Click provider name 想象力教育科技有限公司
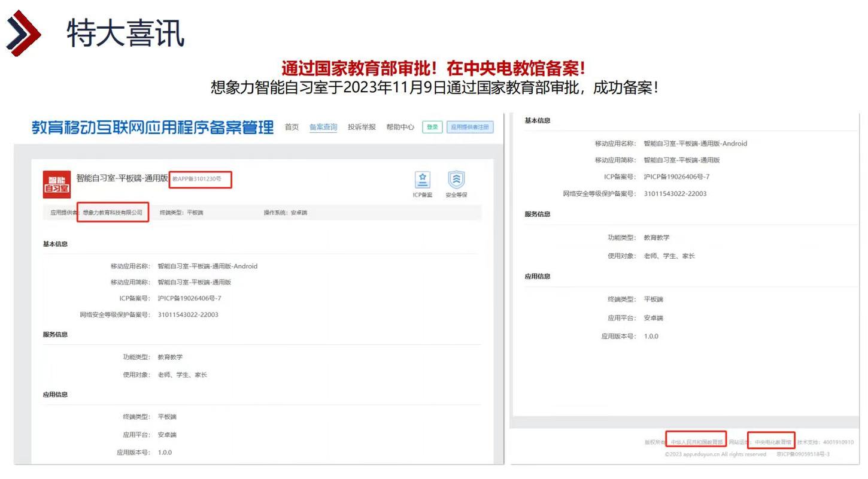The image size is (868, 479). click(x=113, y=213)
